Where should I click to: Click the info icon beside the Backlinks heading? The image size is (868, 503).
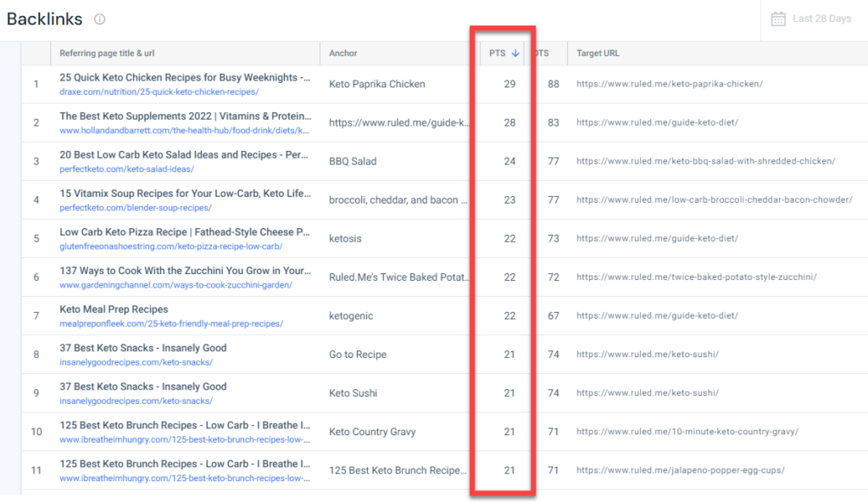tap(100, 19)
